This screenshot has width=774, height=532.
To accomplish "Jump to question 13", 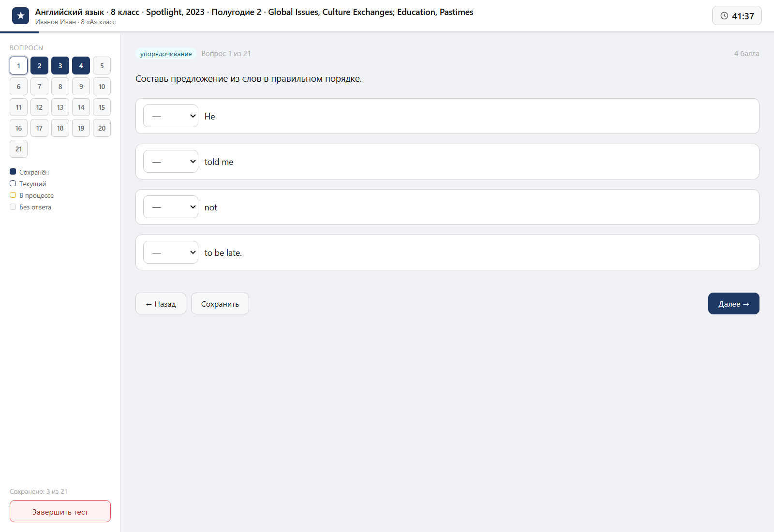I will click(60, 107).
